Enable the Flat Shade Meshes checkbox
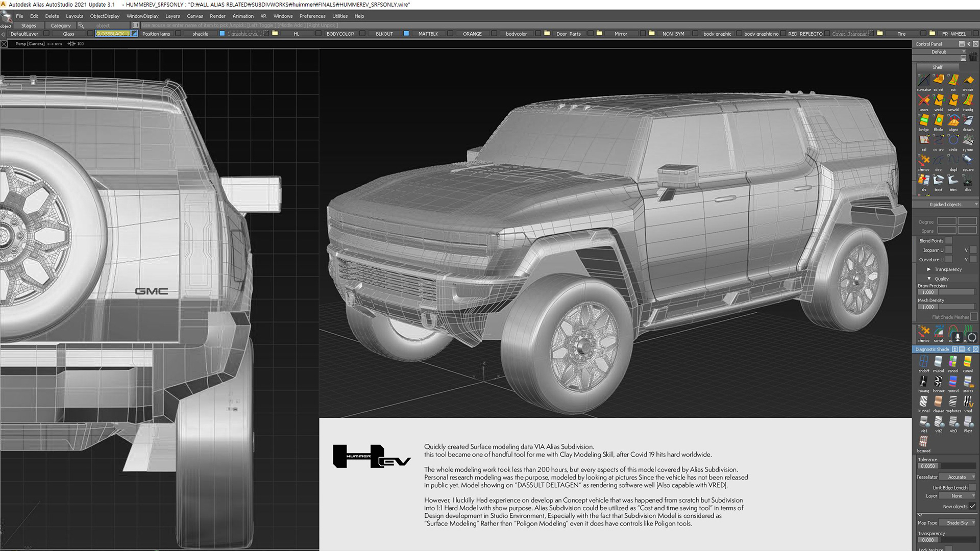Screen dimensions: 980x551 [x=974, y=317]
